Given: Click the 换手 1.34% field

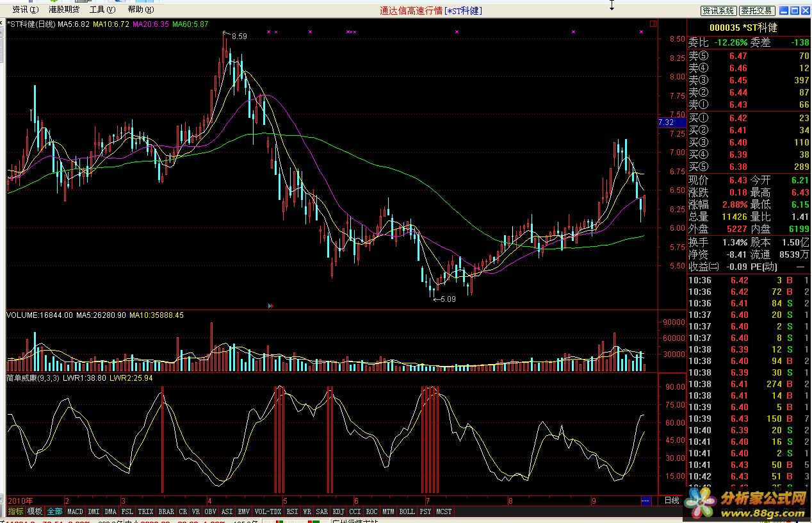Looking at the screenshot, I should point(718,242).
